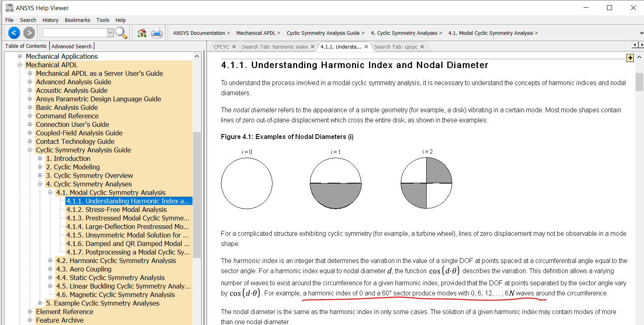Click the Print icon in toolbar
This screenshot has height=325, width=644.
(157, 33)
